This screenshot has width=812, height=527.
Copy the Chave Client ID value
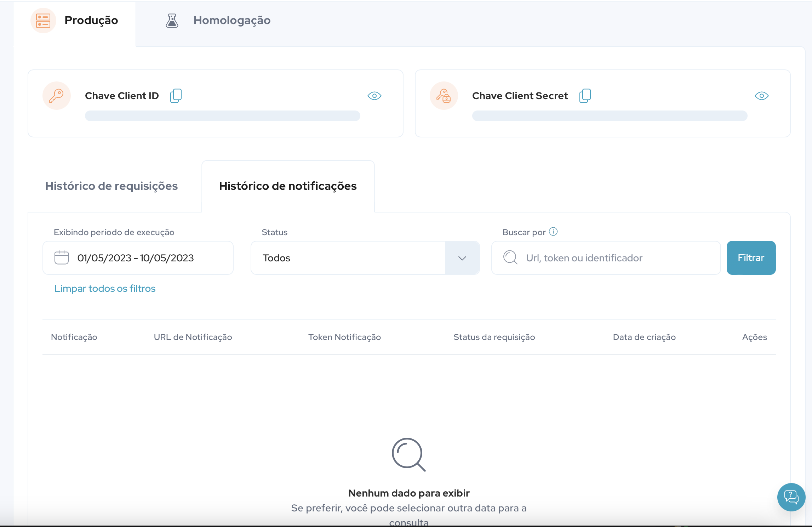click(x=176, y=96)
